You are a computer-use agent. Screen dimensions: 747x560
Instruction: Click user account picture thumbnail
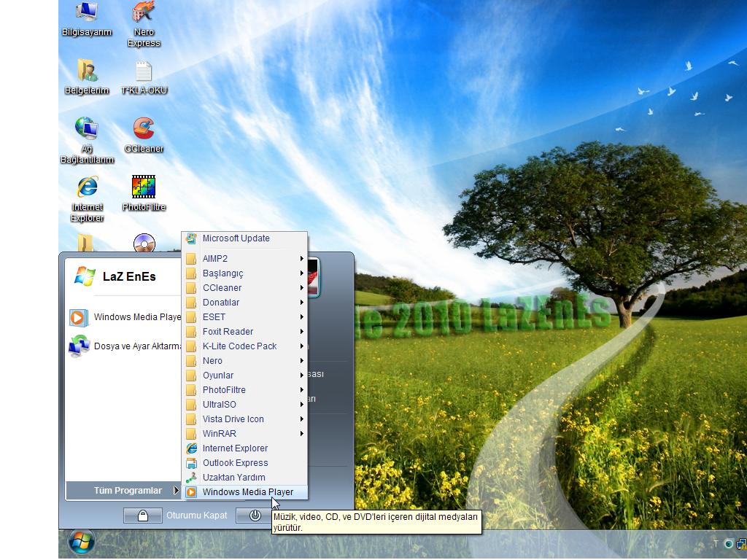click(x=313, y=278)
